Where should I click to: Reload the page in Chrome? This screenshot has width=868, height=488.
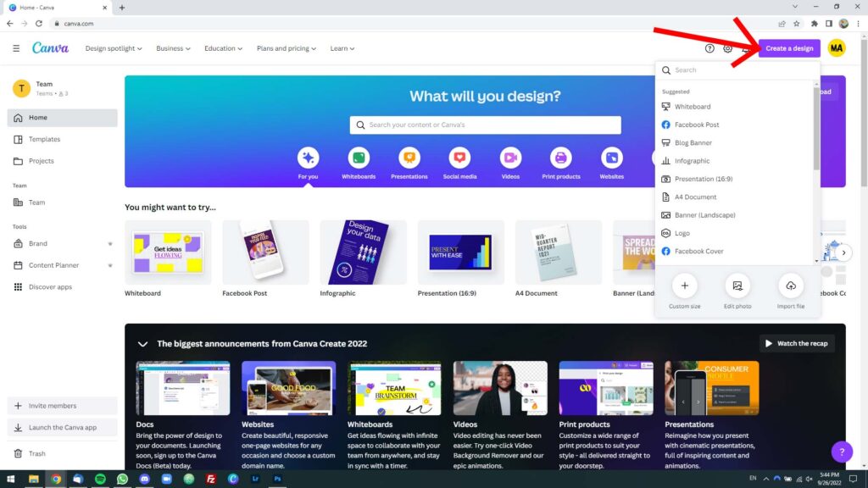click(x=39, y=23)
